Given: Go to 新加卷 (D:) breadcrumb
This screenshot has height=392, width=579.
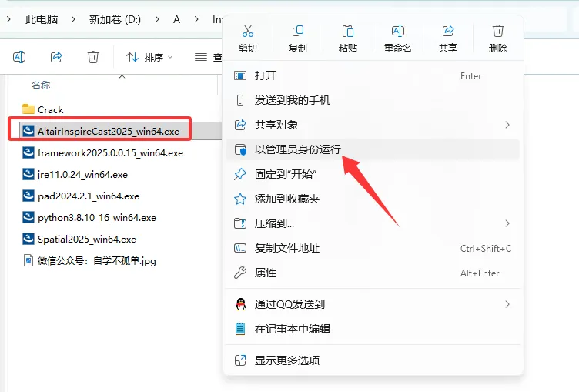Looking at the screenshot, I should point(115,19).
